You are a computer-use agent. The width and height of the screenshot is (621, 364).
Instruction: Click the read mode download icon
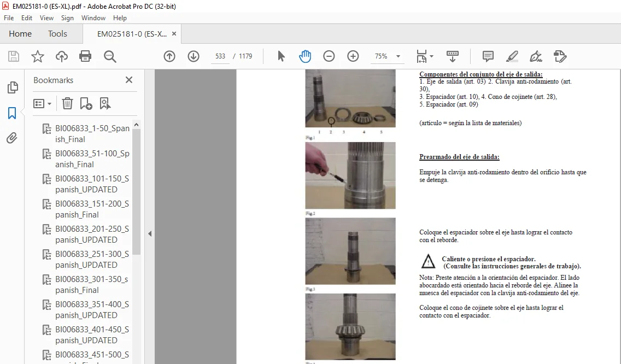(x=452, y=56)
